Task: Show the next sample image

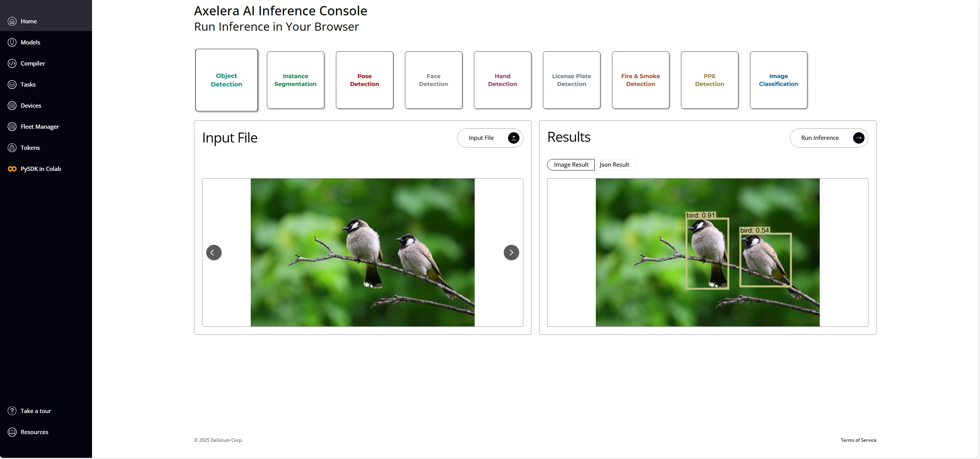Action: [x=511, y=252]
